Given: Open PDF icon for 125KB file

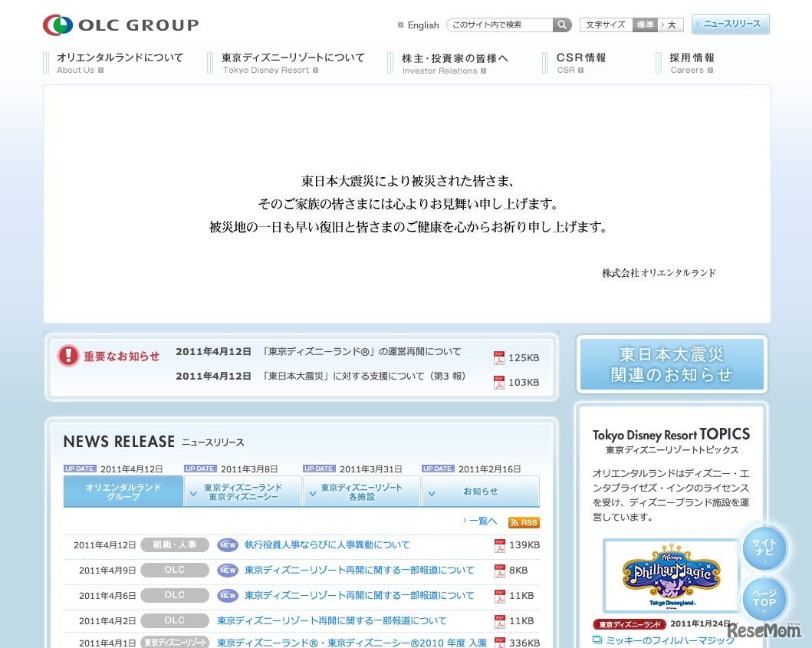Looking at the screenshot, I should (498, 358).
